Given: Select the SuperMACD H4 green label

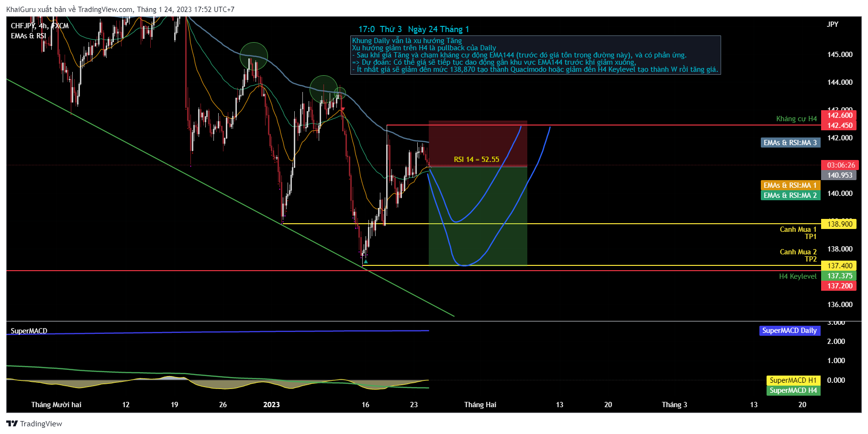Looking at the screenshot, I should (x=793, y=390).
